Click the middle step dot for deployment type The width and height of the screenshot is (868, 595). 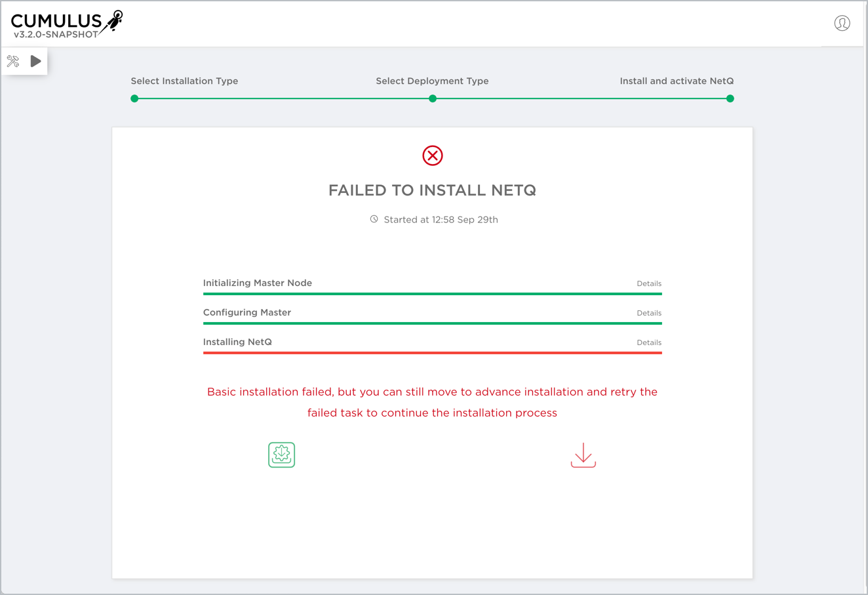(x=432, y=98)
